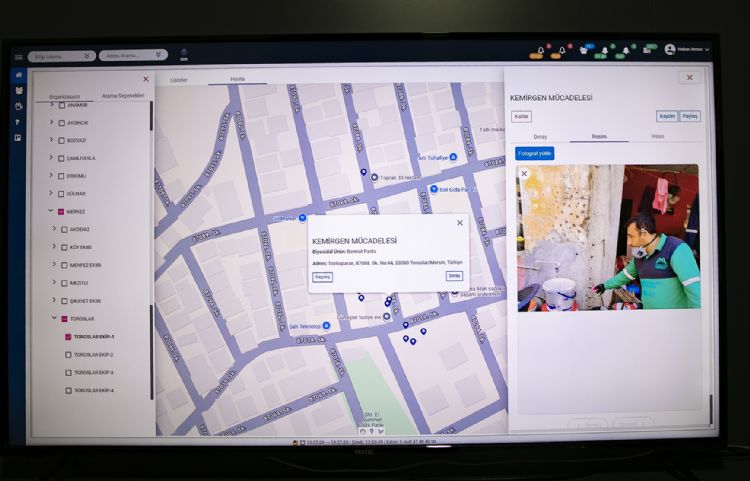
Task: Close the map info popup
Action: 460,223
